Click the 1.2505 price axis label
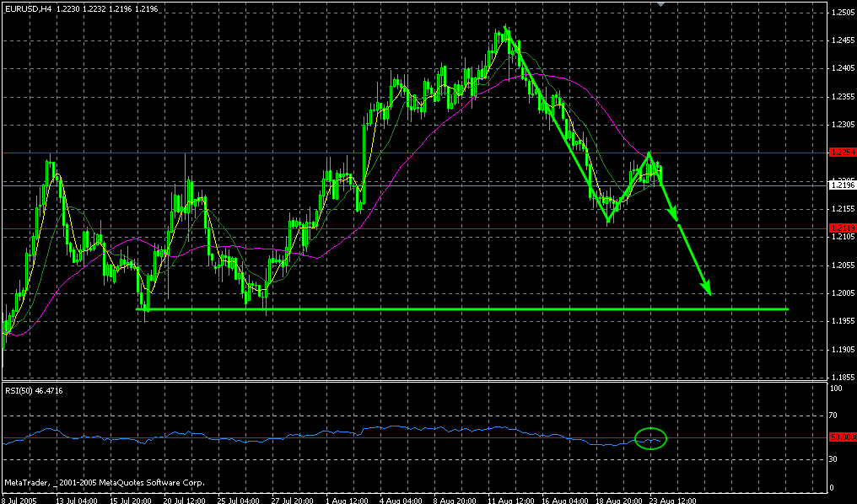The width and height of the screenshot is (857, 504). 843,12
